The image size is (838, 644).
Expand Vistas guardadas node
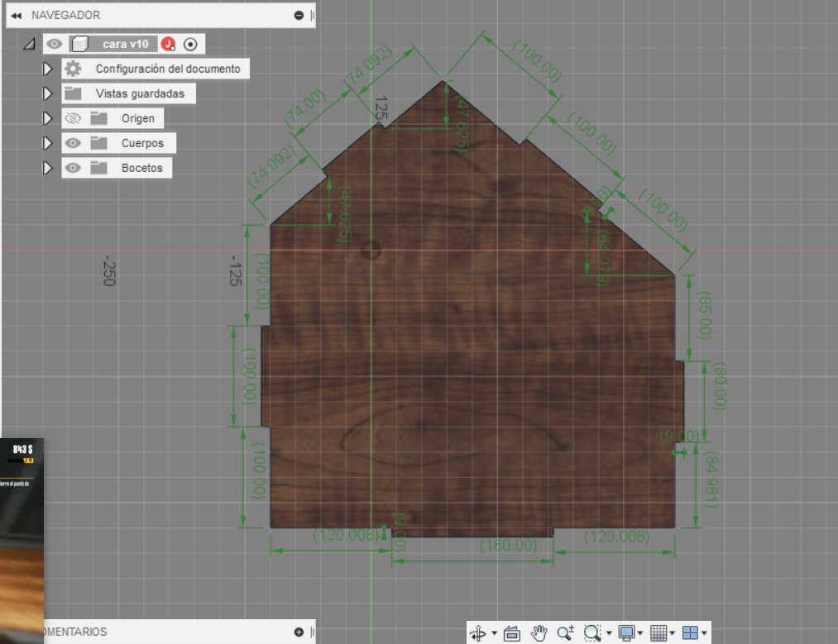tap(47, 93)
